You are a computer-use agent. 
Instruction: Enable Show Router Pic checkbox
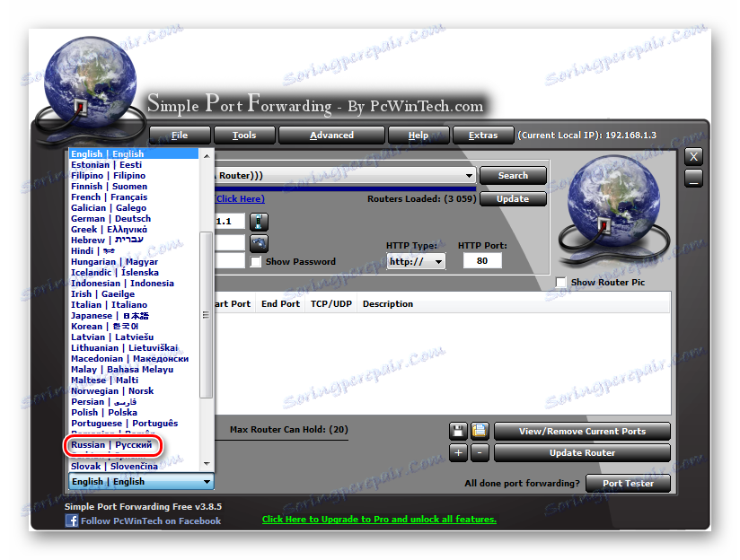pyautogui.click(x=560, y=282)
